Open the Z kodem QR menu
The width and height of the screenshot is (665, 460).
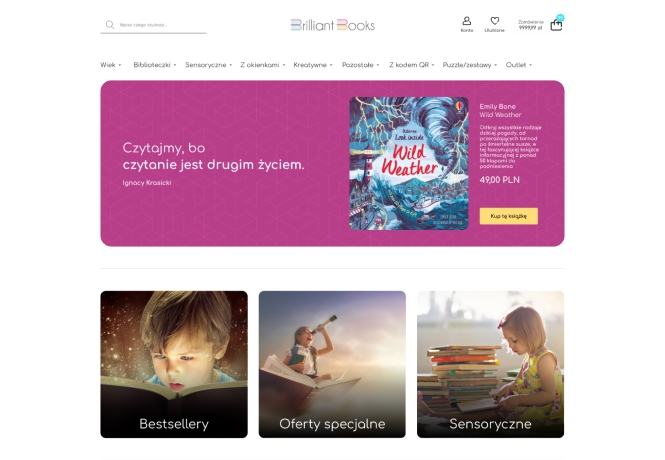click(x=412, y=65)
